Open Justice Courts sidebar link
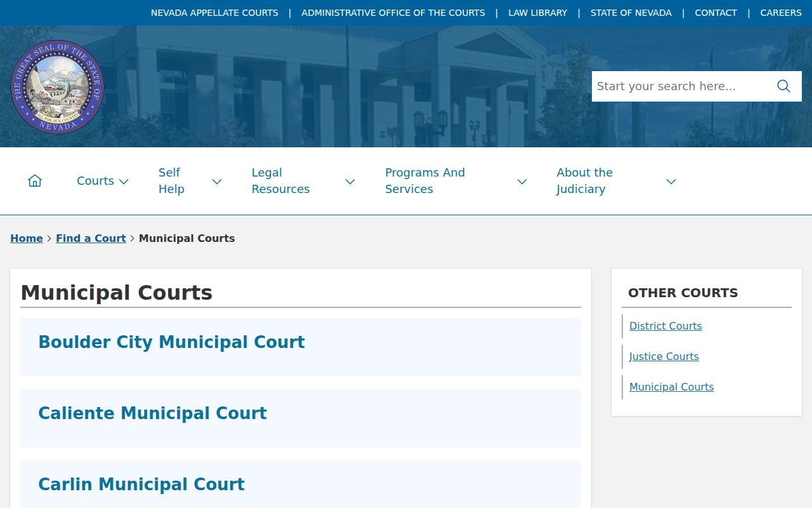The width and height of the screenshot is (812, 508). (x=664, y=356)
